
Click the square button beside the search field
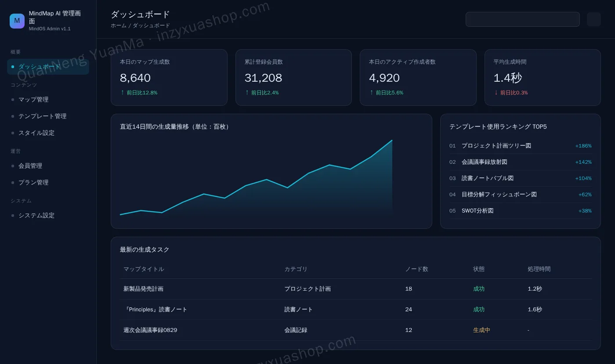pyautogui.click(x=593, y=19)
